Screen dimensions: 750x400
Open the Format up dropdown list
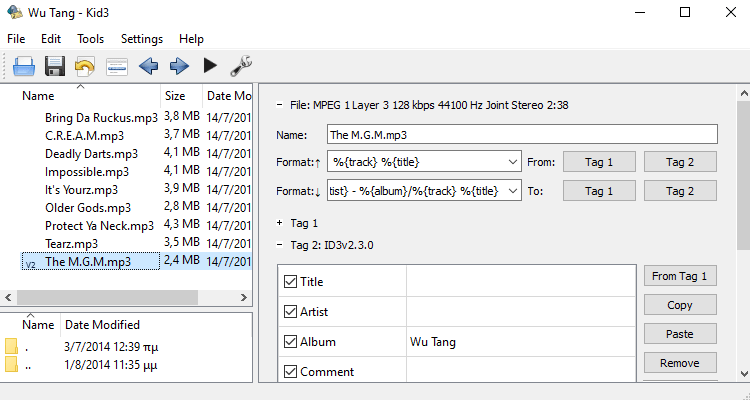pos(513,162)
